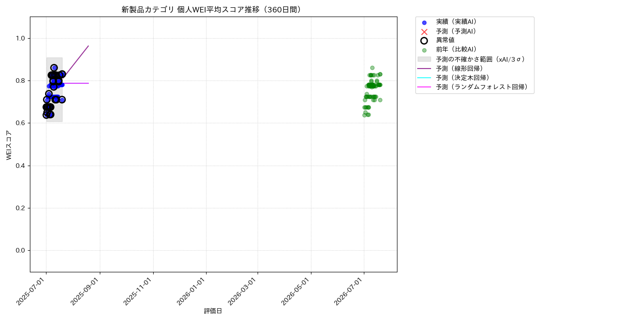This screenshot has height=322, width=644.
Task: Click the upper end of the purple linear regression line
Action: click(88, 46)
